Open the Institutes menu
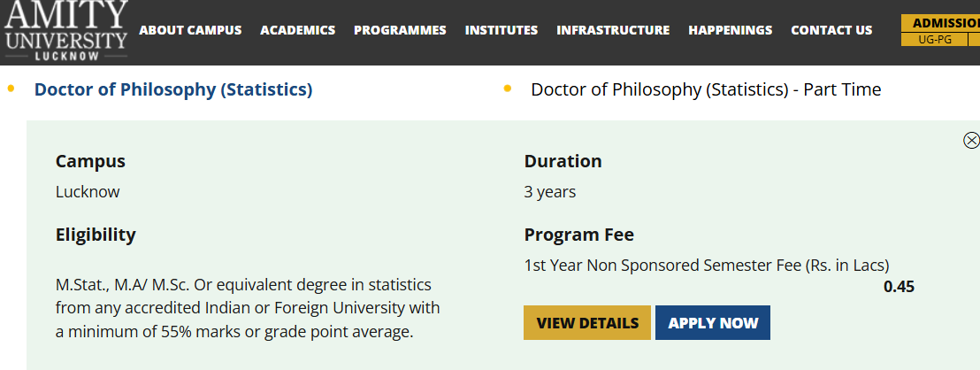Screen dimensions: 980x370 (x=501, y=30)
